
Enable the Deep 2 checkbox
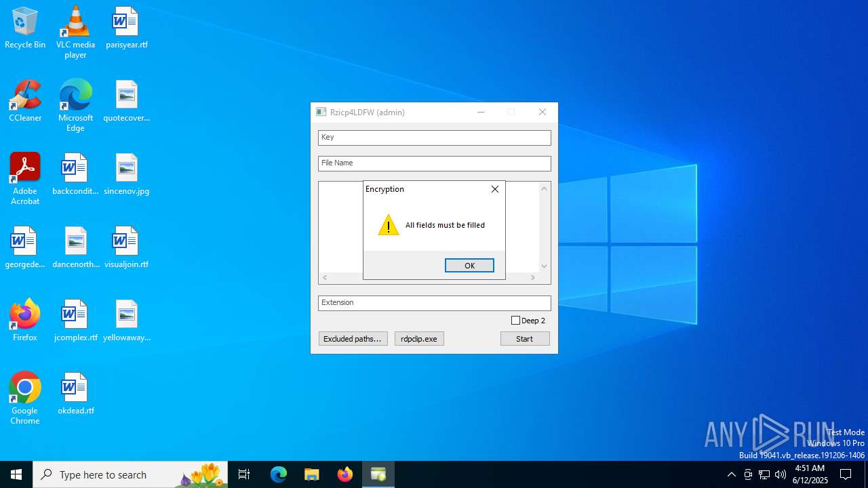[515, 320]
